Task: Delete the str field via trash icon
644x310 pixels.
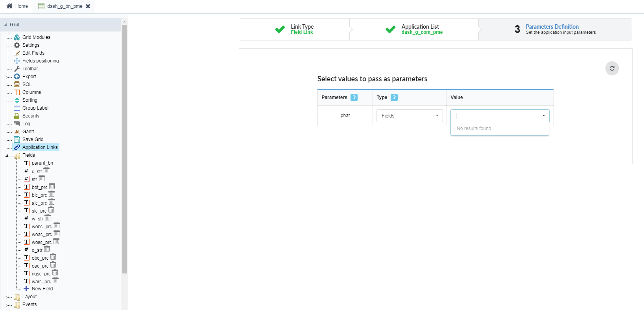Action: pos(42,178)
